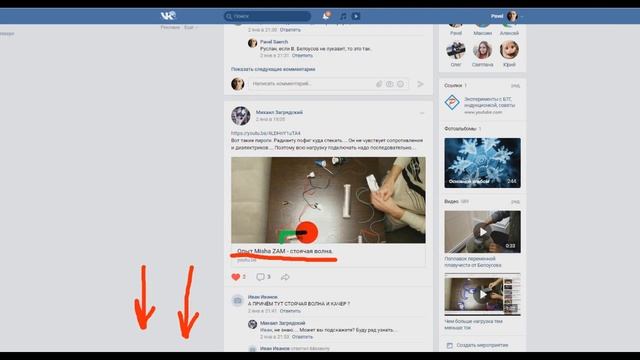Viewport: 640px width, 360px height.
Task: Click 'Ответить' under Pavel Saerch's comment
Action: pyautogui.click(x=302, y=56)
